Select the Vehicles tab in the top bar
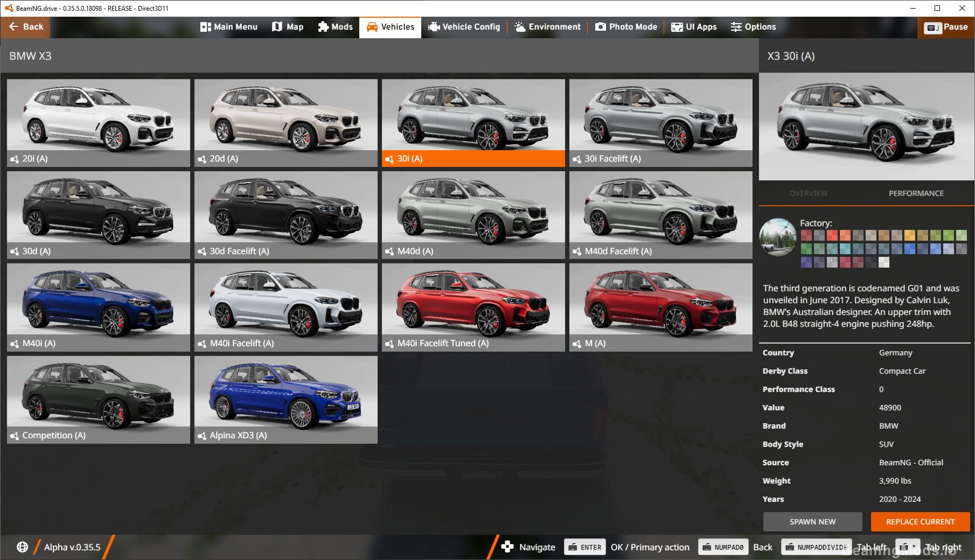975x560 pixels. (391, 27)
